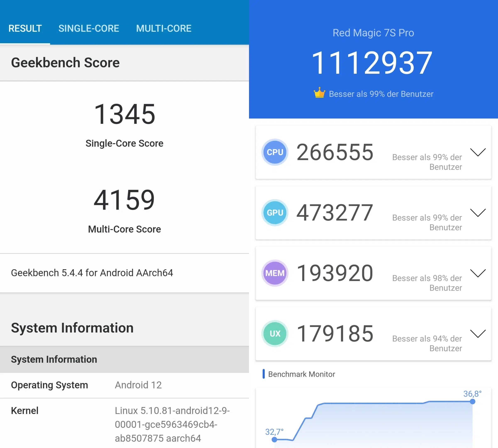Open the SINGLE-CORE tab
Viewport: 498px width, 448px height.
(x=89, y=28)
